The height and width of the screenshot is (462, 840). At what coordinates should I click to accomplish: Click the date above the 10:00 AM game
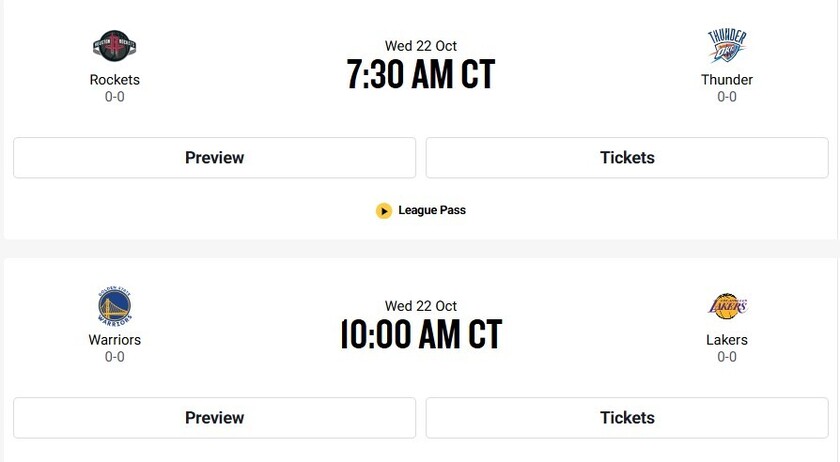pos(420,306)
